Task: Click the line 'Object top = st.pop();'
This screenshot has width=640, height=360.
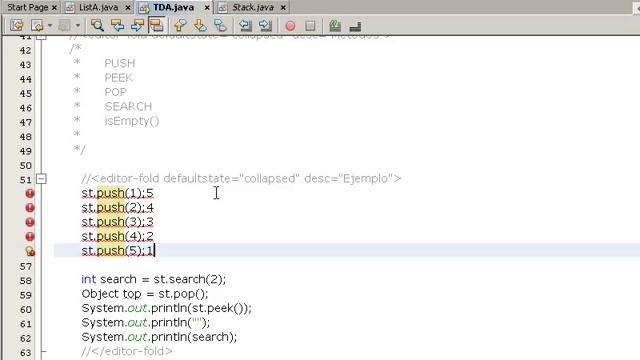Action: (145, 294)
